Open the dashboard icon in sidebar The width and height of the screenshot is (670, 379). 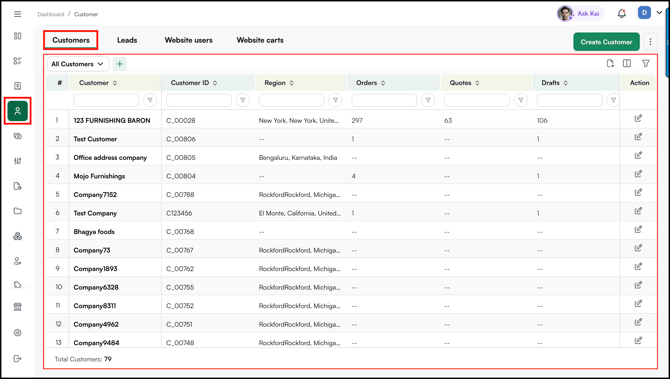tap(18, 36)
